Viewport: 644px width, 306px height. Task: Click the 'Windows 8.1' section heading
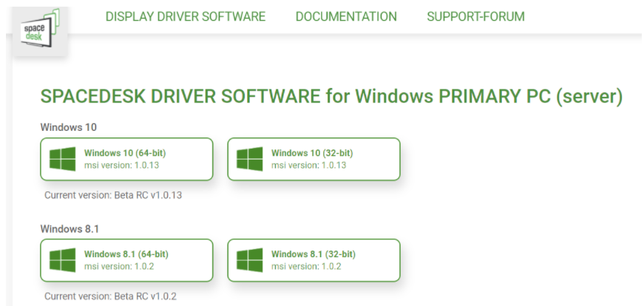pos(70,229)
